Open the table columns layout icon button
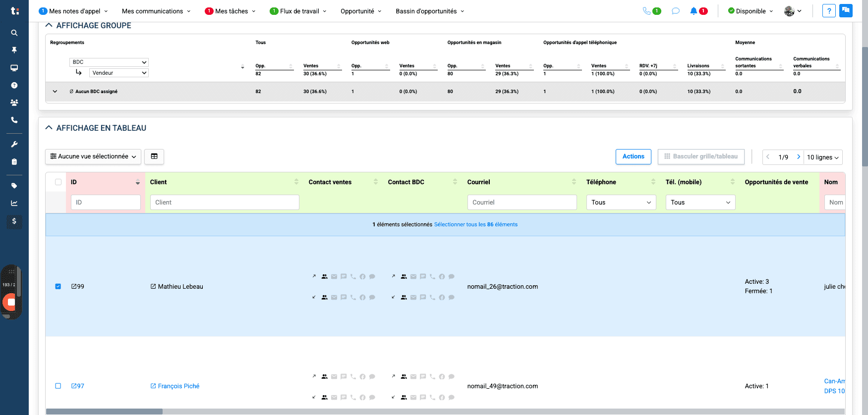The height and width of the screenshot is (415, 868). [154, 156]
